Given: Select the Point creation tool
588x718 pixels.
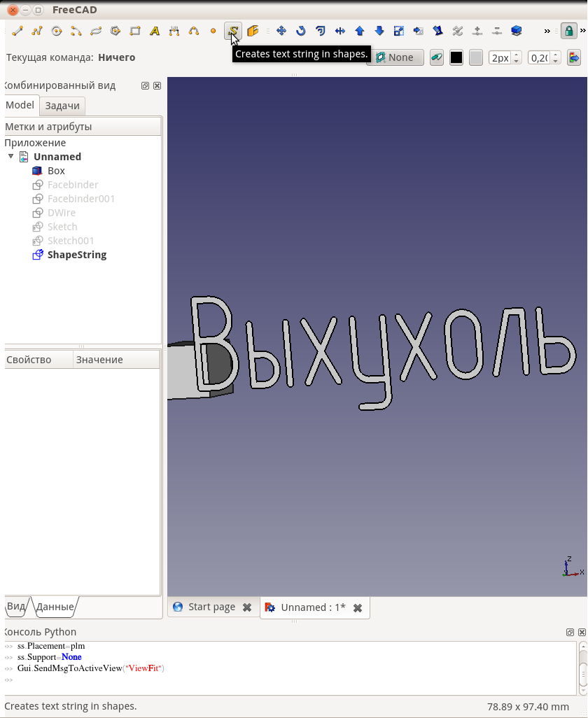Looking at the screenshot, I should tap(213, 31).
